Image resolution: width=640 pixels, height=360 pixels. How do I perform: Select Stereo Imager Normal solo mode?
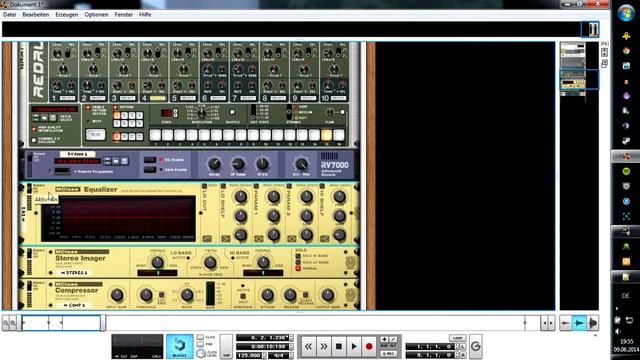pos(298,269)
